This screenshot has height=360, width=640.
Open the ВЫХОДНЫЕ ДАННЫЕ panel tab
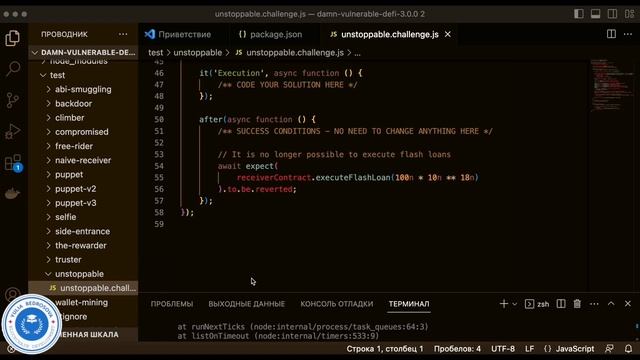click(x=247, y=304)
